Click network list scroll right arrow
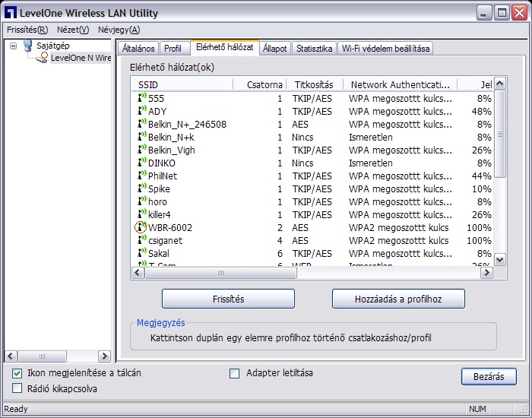Viewport: 532px width, 418px height. [487, 272]
